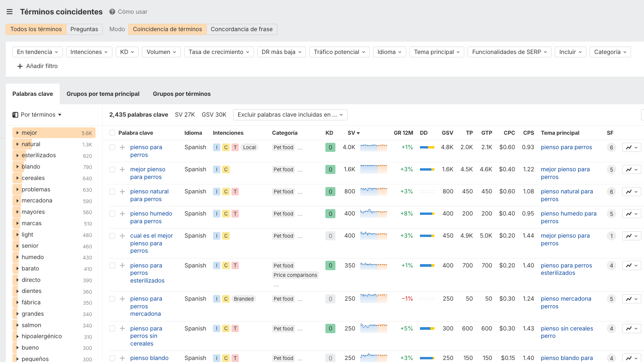Open the Volumen filter dropdown
This screenshot has width=644, height=362.
[161, 52]
